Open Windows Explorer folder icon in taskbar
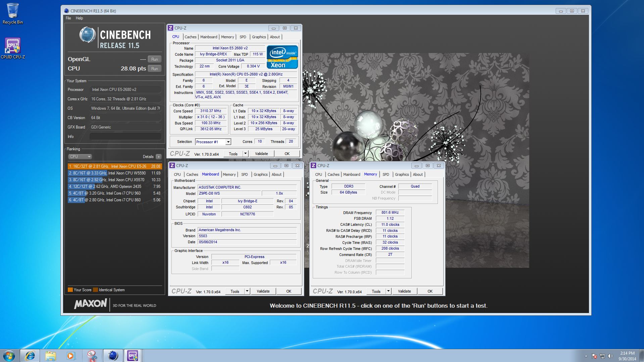644x362 pixels. pyautogui.click(x=51, y=356)
